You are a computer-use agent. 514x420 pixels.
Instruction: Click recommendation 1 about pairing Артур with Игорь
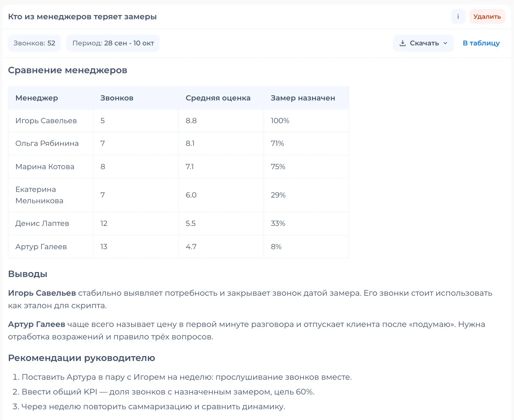pyautogui.click(x=187, y=377)
